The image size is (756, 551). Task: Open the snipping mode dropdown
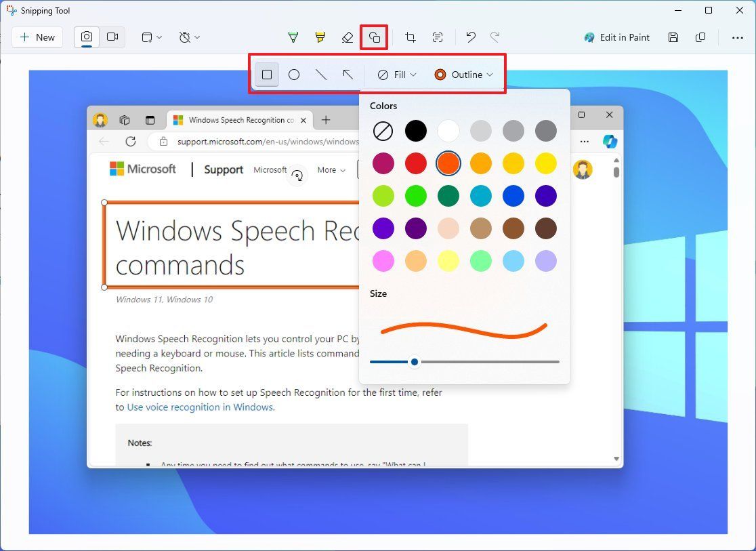click(x=151, y=37)
